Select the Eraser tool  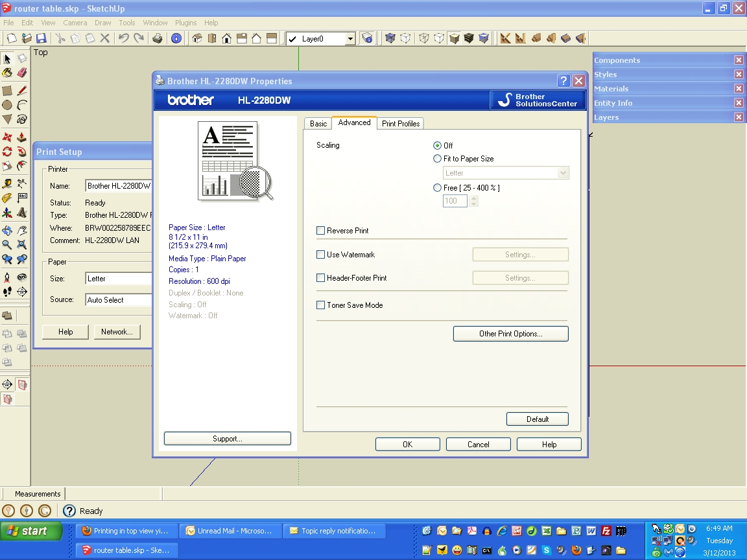pos(22,73)
